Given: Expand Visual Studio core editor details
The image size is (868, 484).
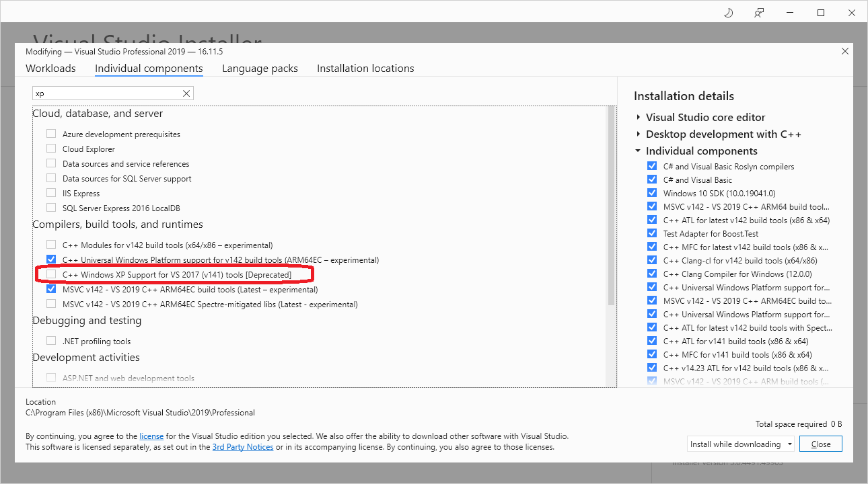Looking at the screenshot, I should tap(638, 117).
